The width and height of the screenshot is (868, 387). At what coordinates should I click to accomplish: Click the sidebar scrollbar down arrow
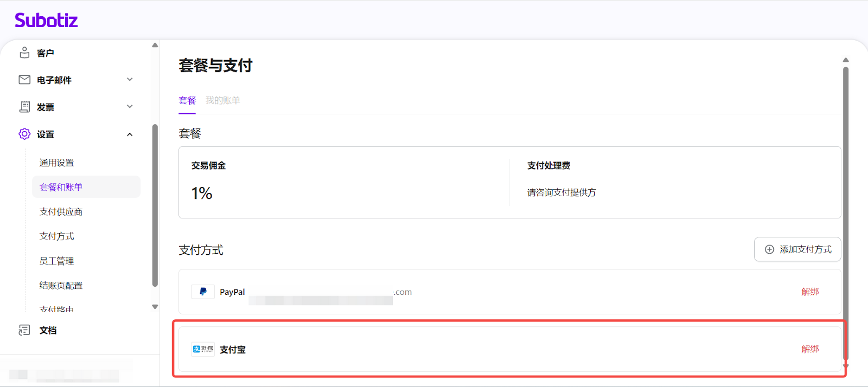pos(155,307)
